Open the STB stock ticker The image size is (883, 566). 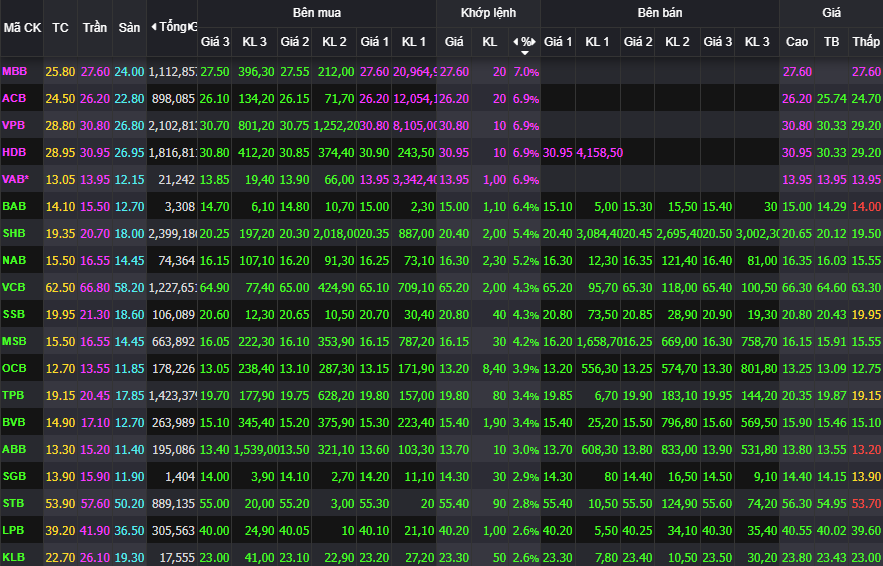tap(14, 502)
